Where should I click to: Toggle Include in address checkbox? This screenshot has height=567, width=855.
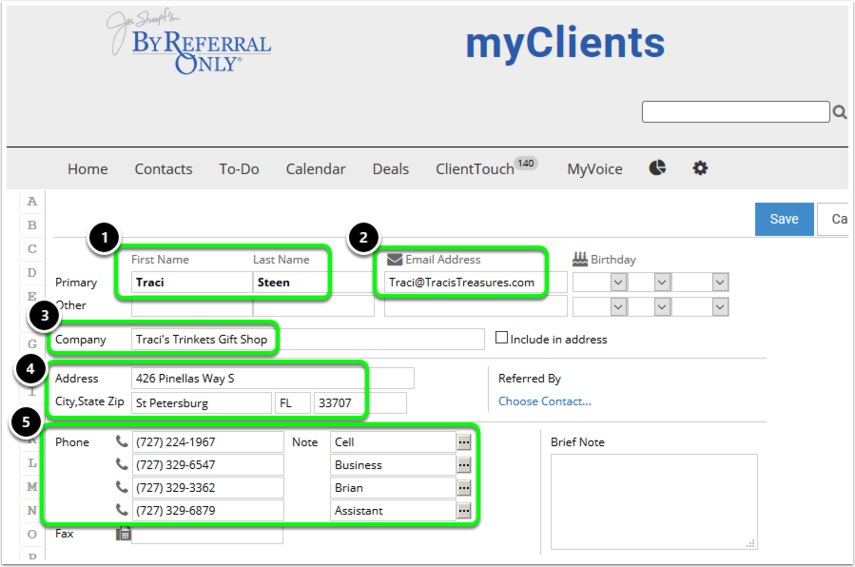click(501, 337)
